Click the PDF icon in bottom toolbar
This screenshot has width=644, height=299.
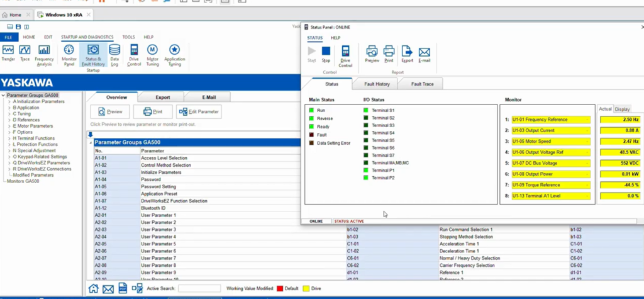123,289
